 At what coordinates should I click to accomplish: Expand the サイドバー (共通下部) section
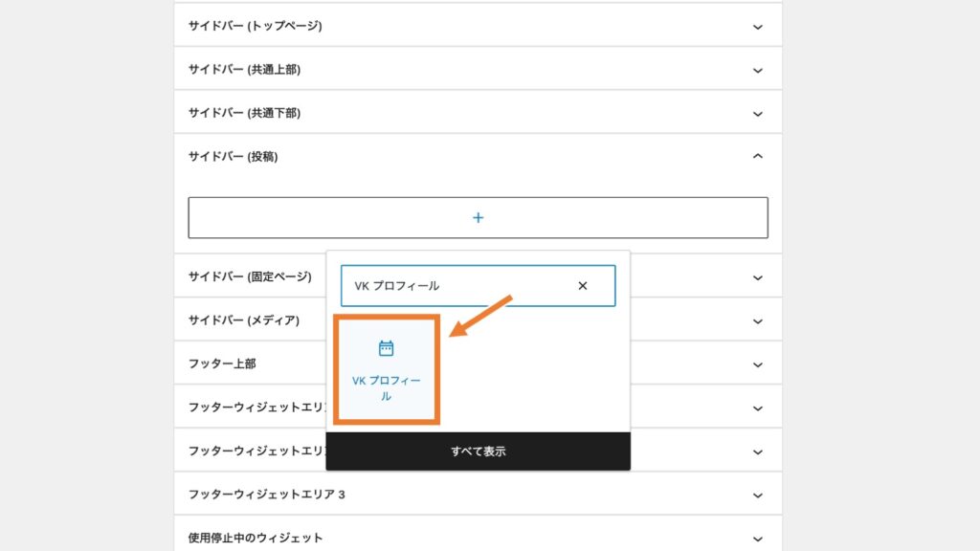757,112
